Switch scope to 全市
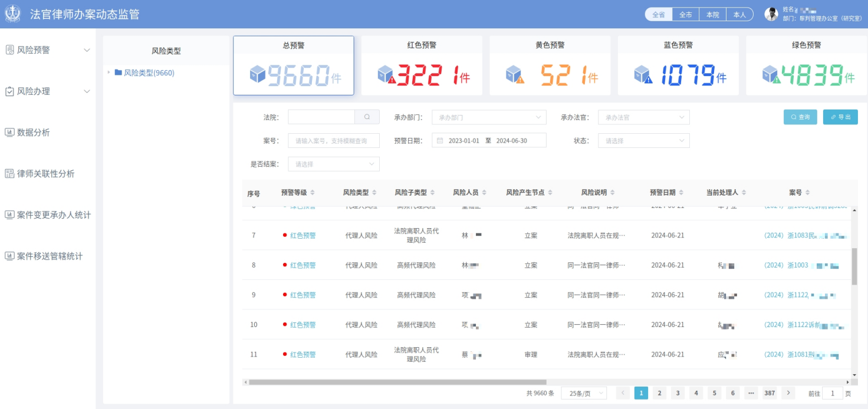 point(685,15)
